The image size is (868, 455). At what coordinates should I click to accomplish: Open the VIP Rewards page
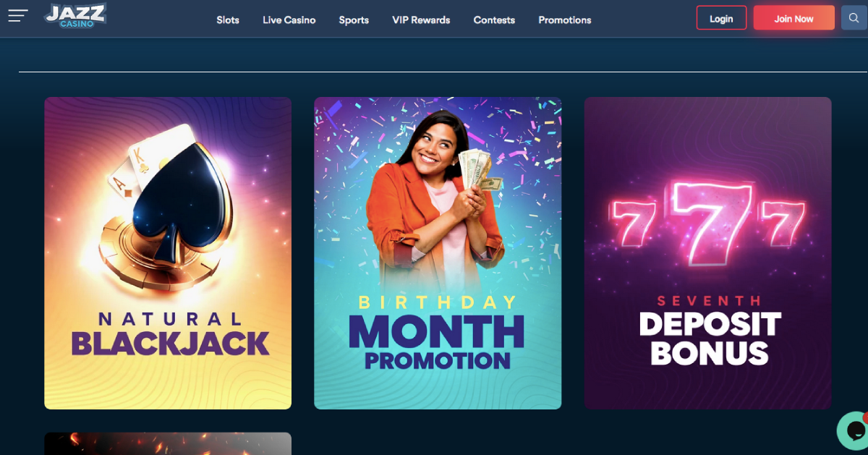pos(421,20)
